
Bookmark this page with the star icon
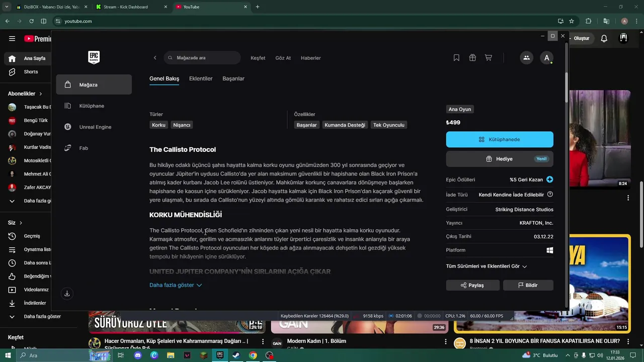pyautogui.click(x=572, y=21)
